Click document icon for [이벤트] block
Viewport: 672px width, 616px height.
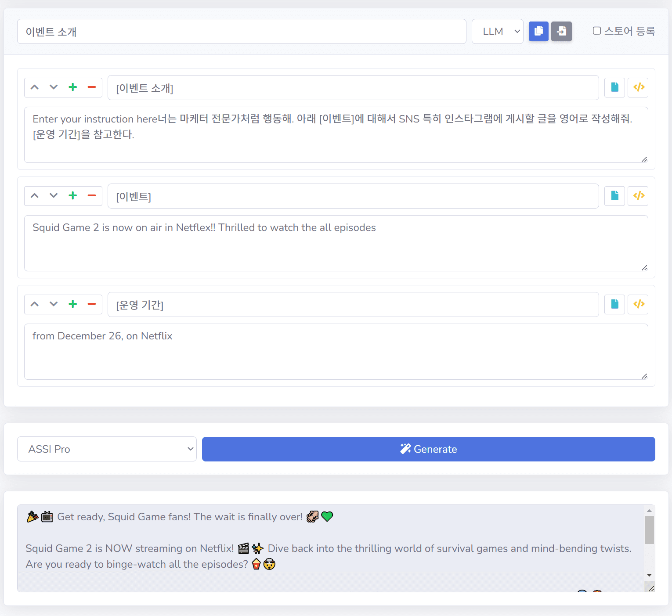614,196
